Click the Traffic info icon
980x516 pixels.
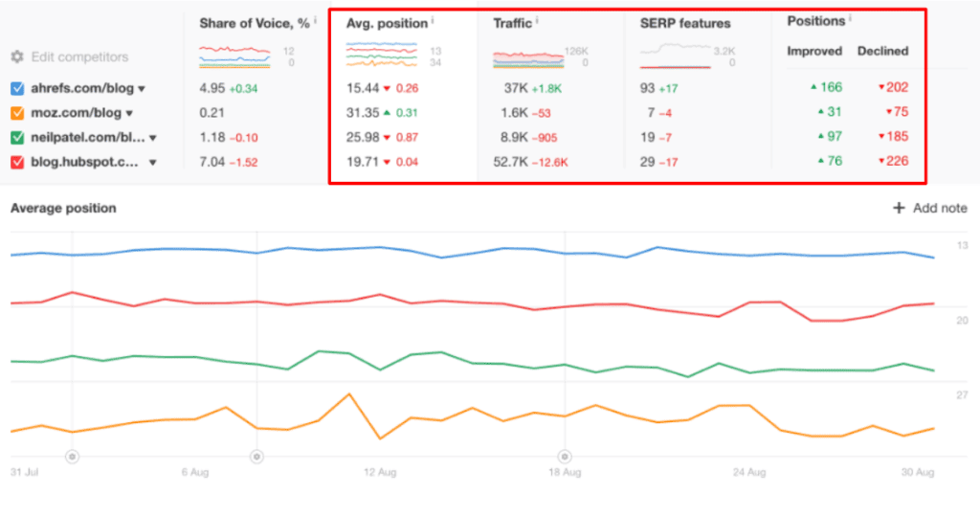coord(537,20)
